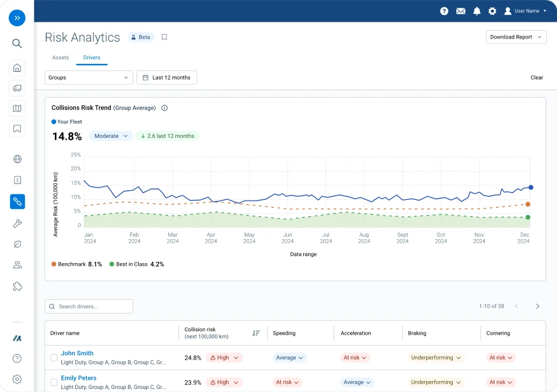Bookmark the Risk Analytics page

(164, 37)
